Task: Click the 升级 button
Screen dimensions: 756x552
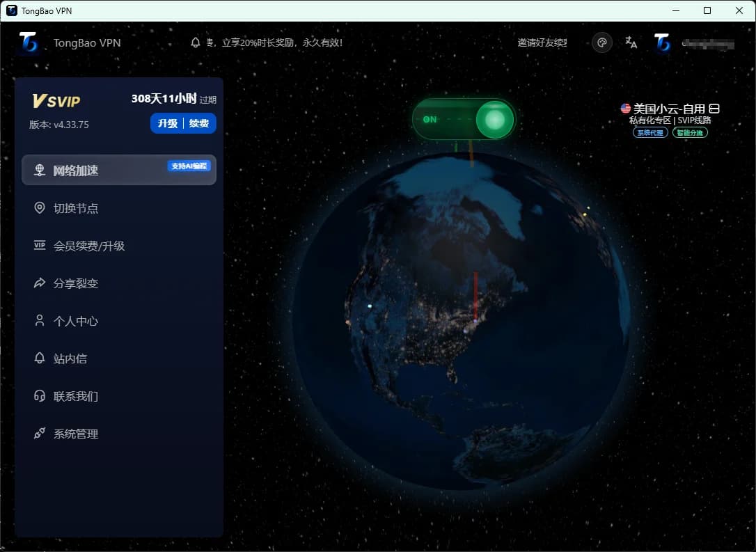Action: 167,123
